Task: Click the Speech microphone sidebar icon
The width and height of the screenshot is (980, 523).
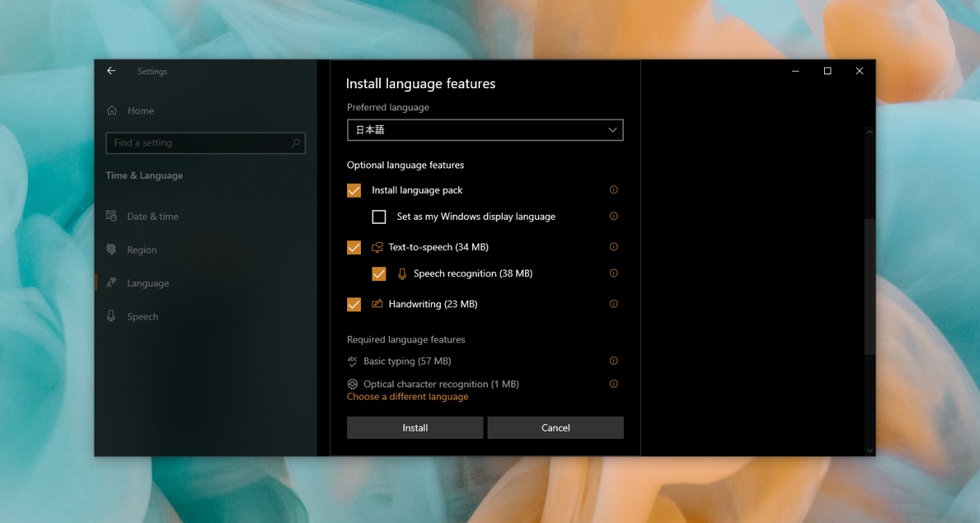Action: point(111,316)
